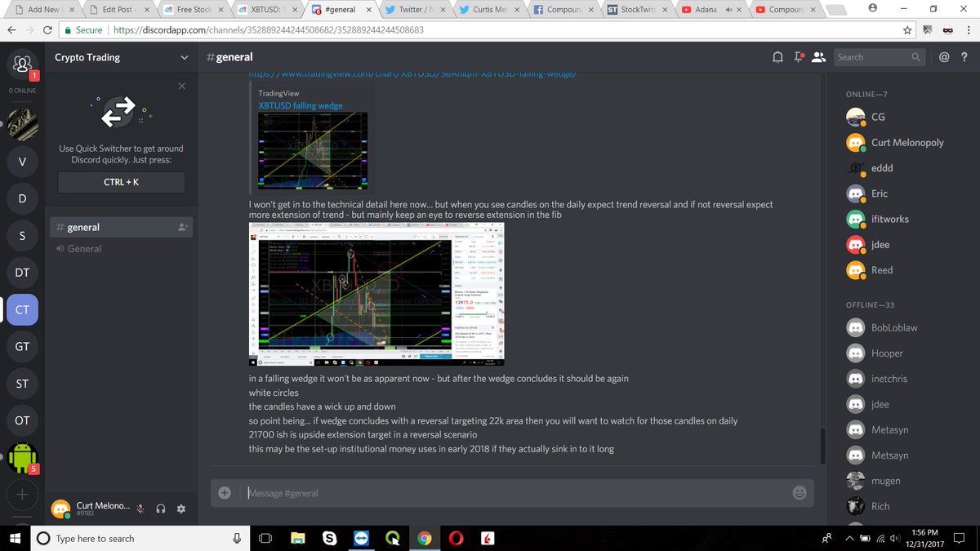This screenshot has height=551, width=980.
Task: Select the DT server icon
Action: tap(22, 273)
